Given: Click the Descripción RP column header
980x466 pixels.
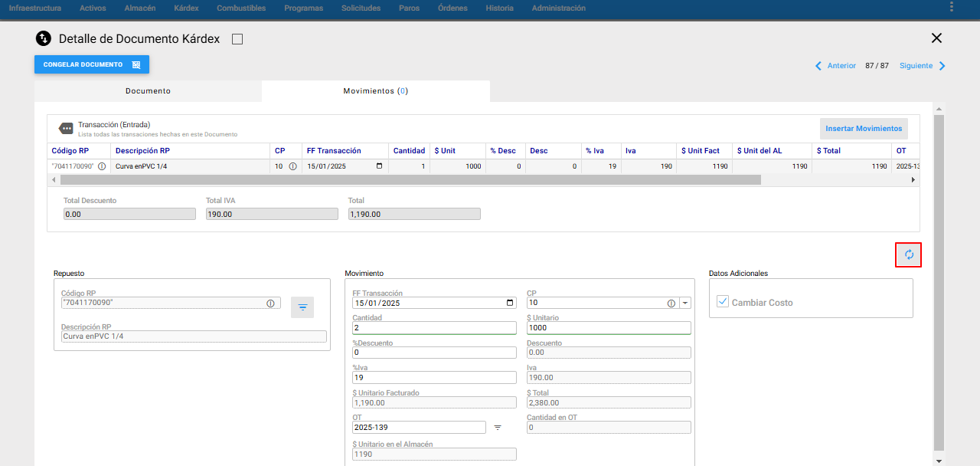Looking at the screenshot, I should pos(190,151).
